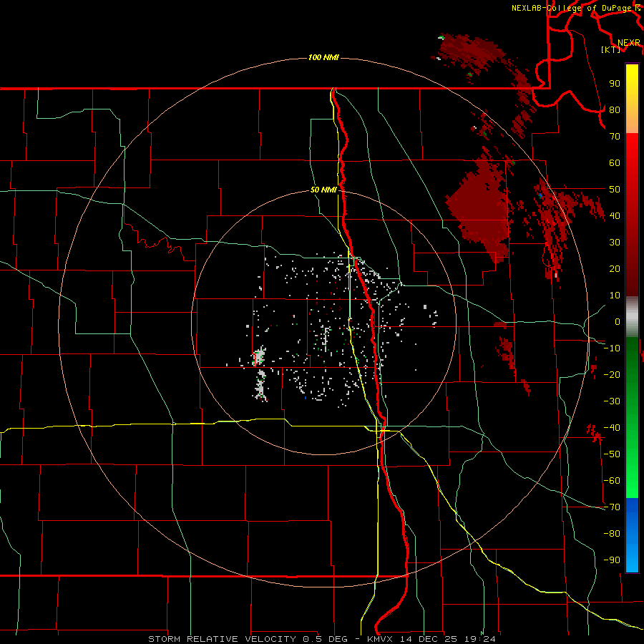The height and width of the screenshot is (644, 644).
Task: Click the gray echo cluster southwest of radar
Action: 260,373
